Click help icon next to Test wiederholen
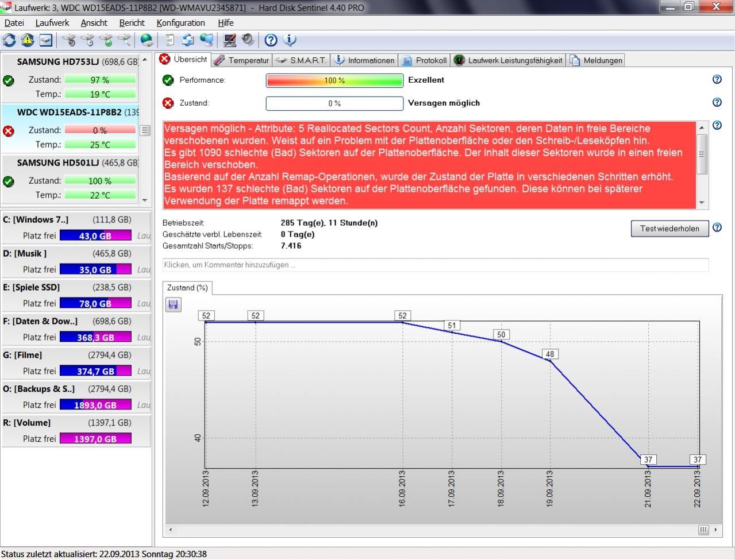The height and width of the screenshot is (560, 735). (717, 227)
